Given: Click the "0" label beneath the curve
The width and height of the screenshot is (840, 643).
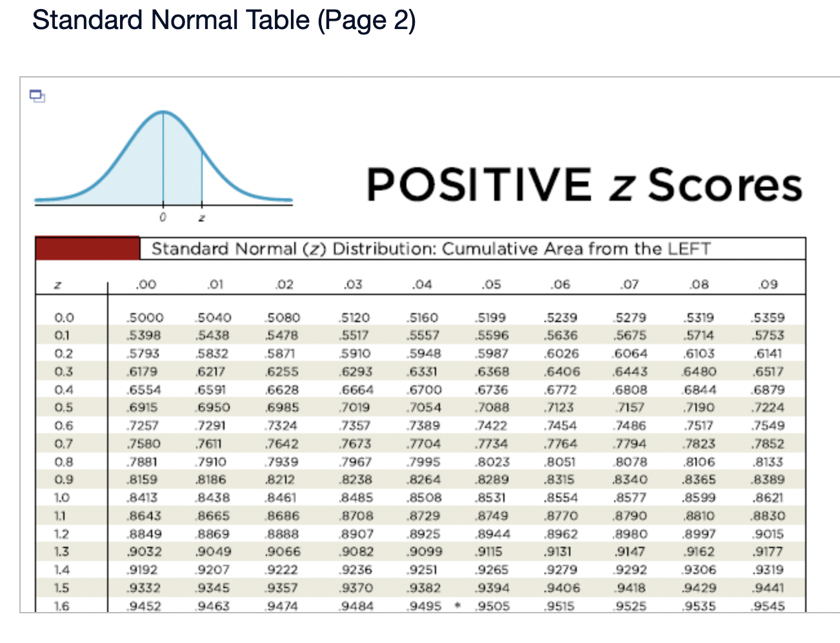Looking at the screenshot, I should 163,218.
